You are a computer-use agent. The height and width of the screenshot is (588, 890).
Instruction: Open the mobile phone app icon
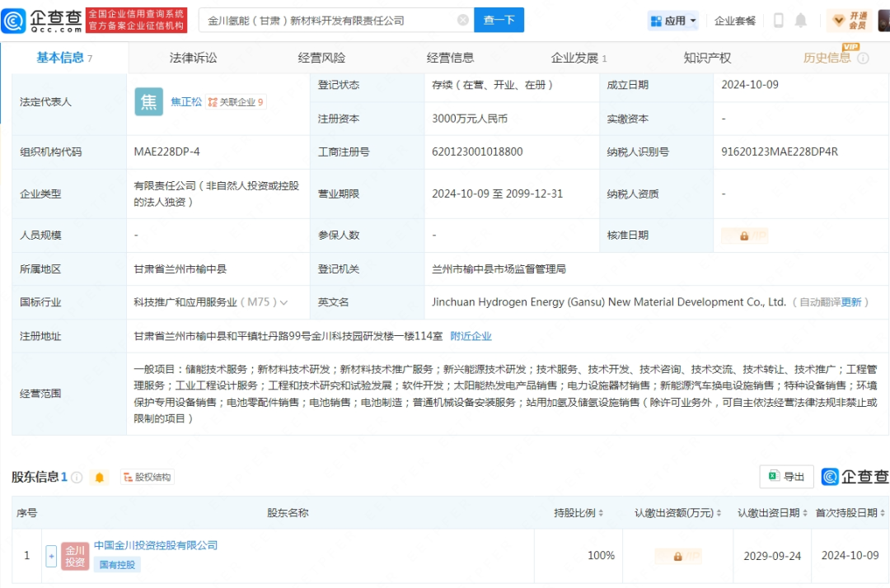click(778, 21)
